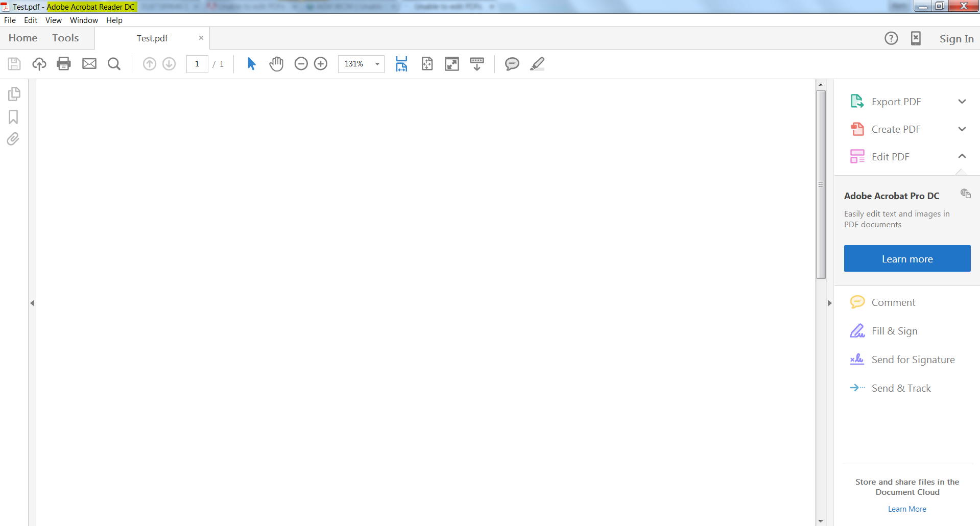Zoom out of the page
Viewport: 980px width, 526px height.
point(301,64)
